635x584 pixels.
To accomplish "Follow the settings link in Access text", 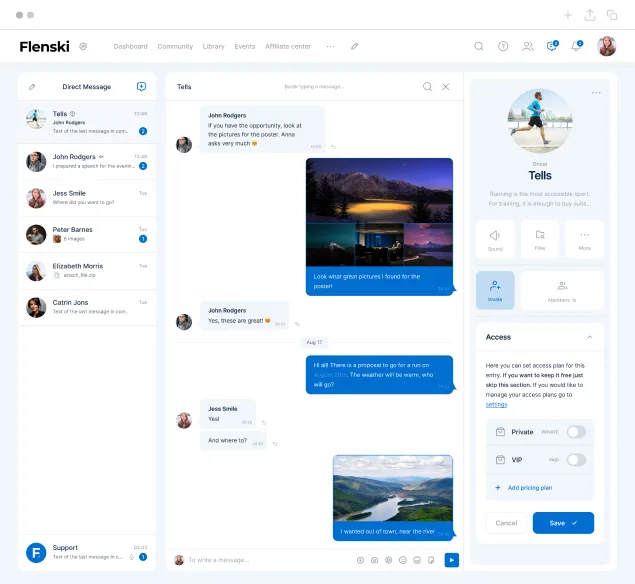I will tap(496, 404).
